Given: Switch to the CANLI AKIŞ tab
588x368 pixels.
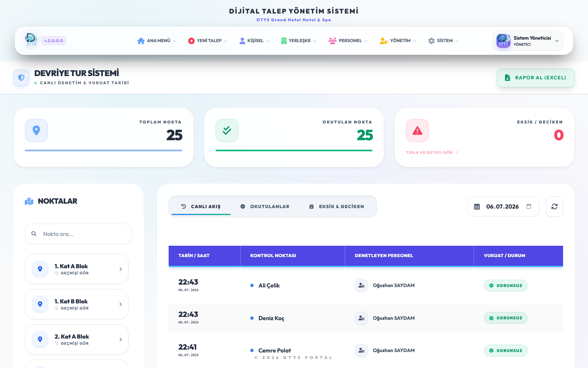Looking at the screenshot, I should 201,206.
